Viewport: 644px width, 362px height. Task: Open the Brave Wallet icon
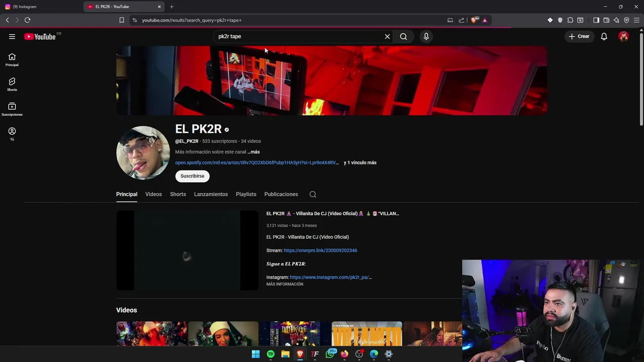[x=606, y=20]
